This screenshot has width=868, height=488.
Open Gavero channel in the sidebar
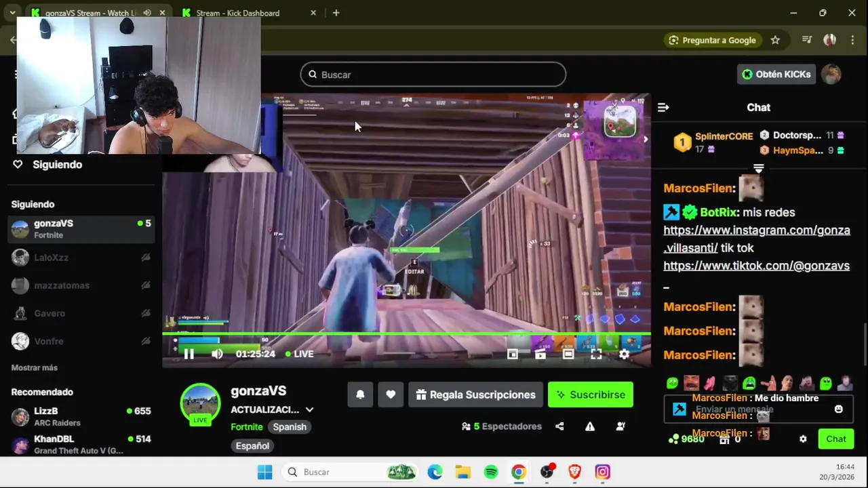(81, 313)
